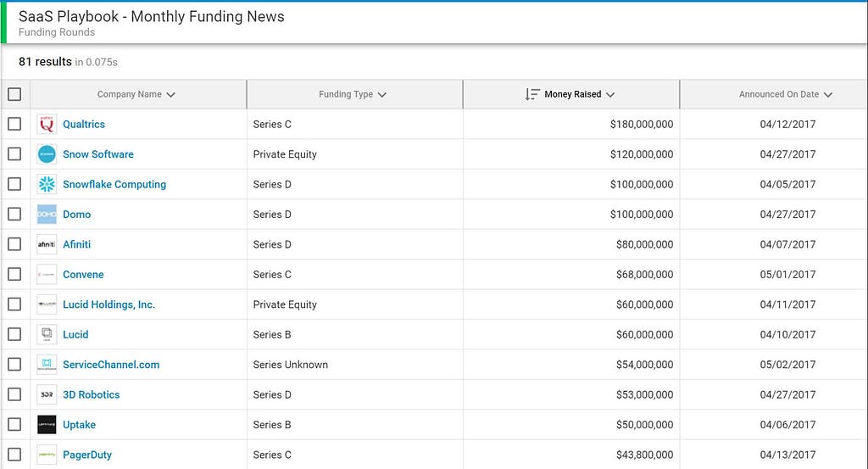Click the SaaS Playbook - Monthly Funding News title

[151, 17]
